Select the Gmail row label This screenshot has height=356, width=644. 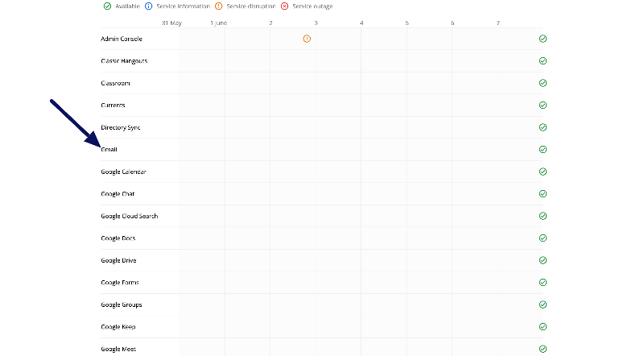click(x=109, y=150)
